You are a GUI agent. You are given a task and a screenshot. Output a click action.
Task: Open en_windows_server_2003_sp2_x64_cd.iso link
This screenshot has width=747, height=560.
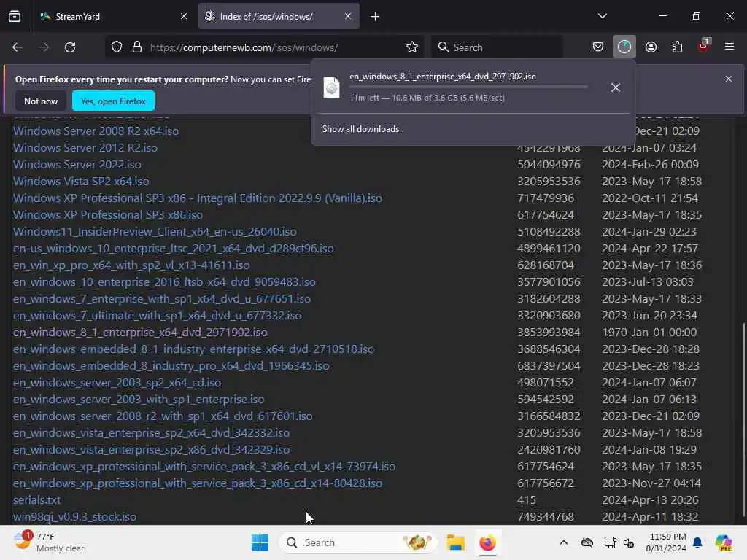[x=117, y=382]
